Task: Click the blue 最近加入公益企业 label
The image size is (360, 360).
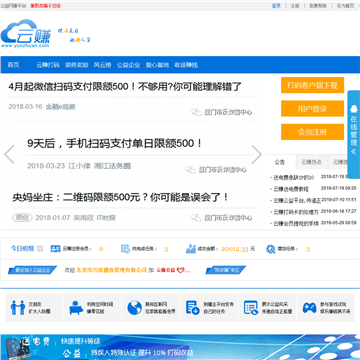Action: 32,270
